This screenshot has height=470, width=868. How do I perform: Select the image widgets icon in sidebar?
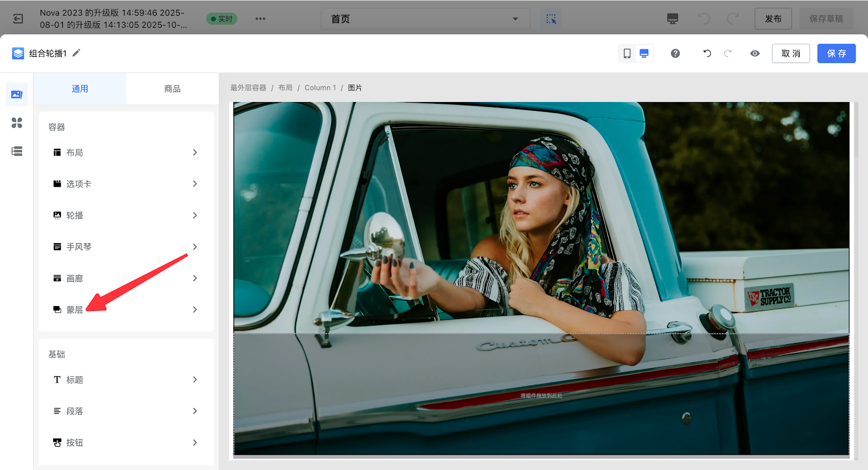click(x=17, y=94)
